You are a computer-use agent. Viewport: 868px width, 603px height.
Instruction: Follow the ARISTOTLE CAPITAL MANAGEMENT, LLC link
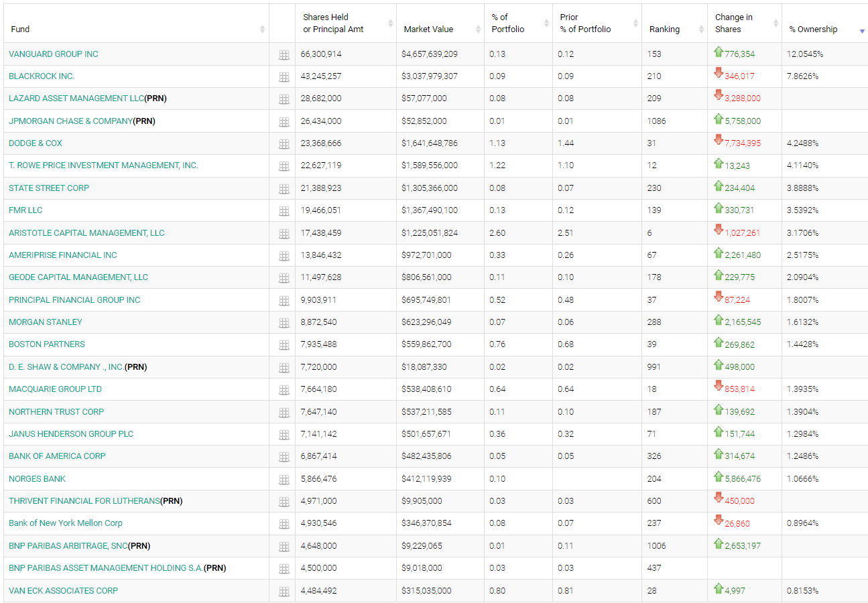coord(86,233)
